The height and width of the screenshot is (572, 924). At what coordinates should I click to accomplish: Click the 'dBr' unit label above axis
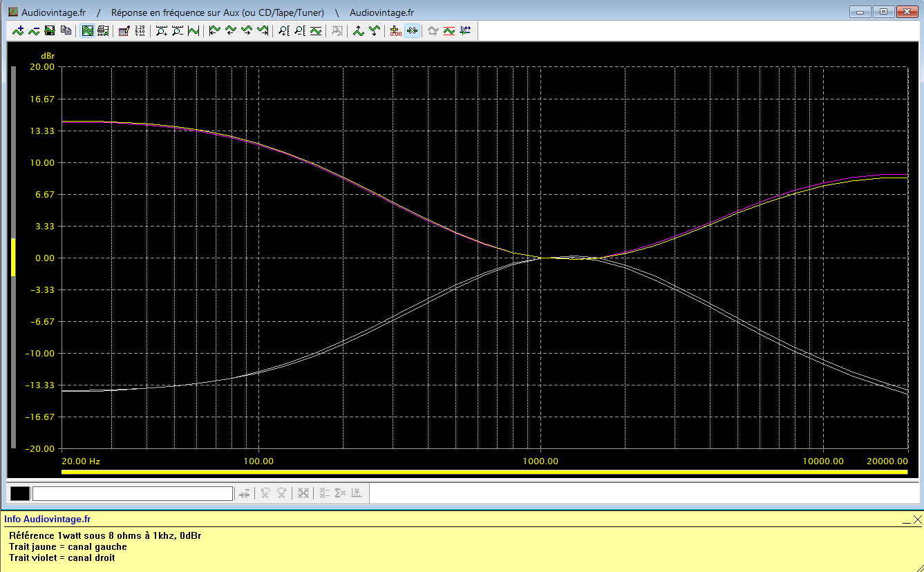[x=47, y=55]
